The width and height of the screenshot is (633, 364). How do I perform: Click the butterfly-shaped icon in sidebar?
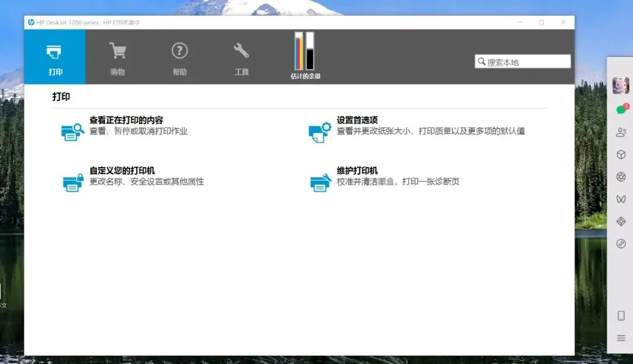point(621,199)
